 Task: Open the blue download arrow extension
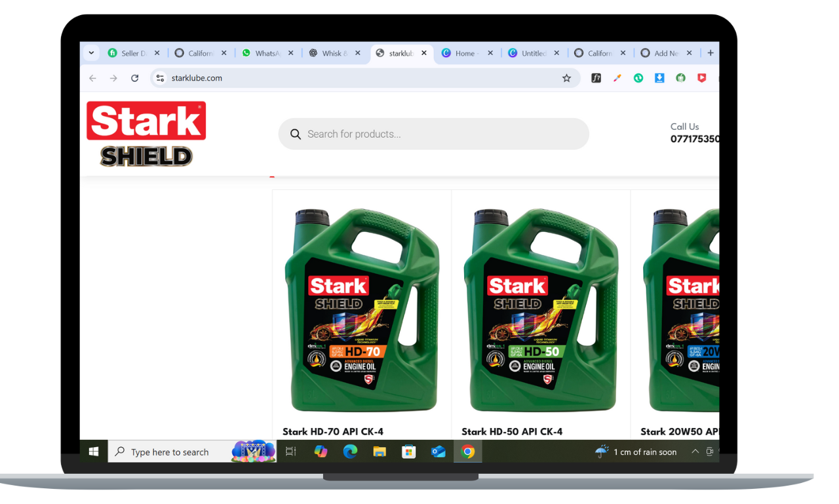[659, 78]
